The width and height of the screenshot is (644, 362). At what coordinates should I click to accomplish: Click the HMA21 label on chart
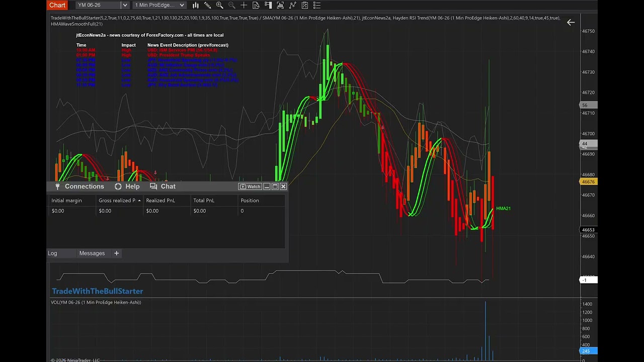[503, 209]
